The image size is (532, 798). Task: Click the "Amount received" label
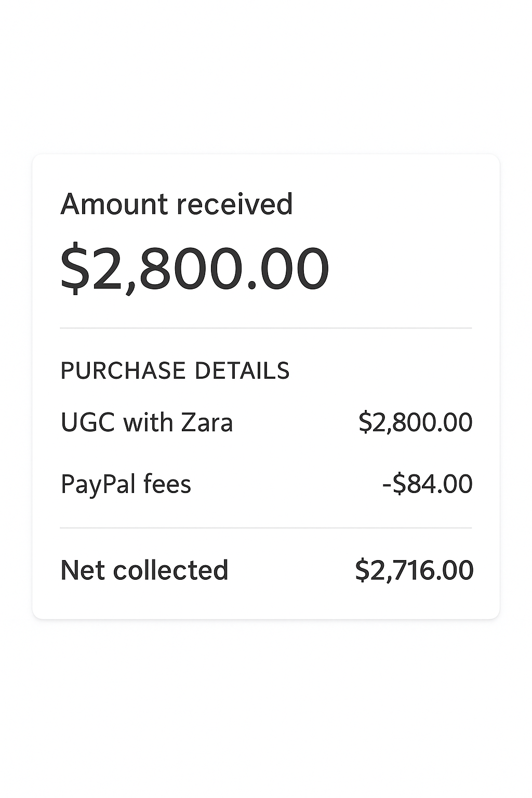pos(177,204)
